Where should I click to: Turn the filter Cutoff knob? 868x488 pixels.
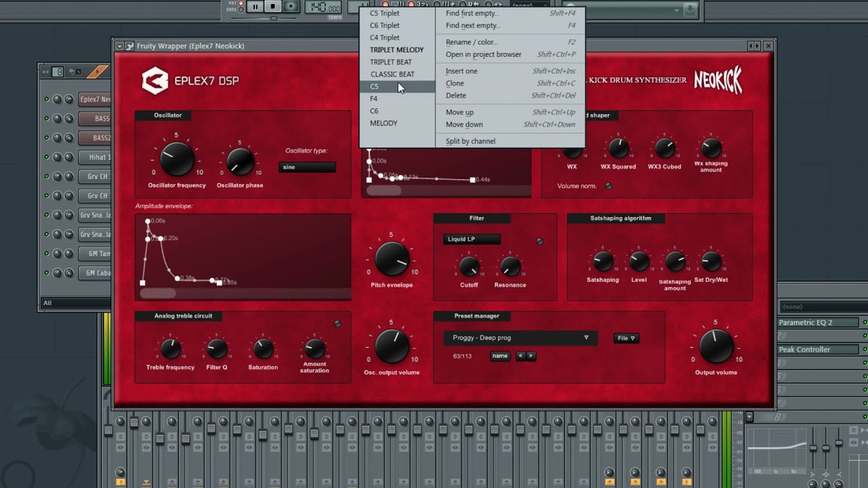tap(469, 266)
